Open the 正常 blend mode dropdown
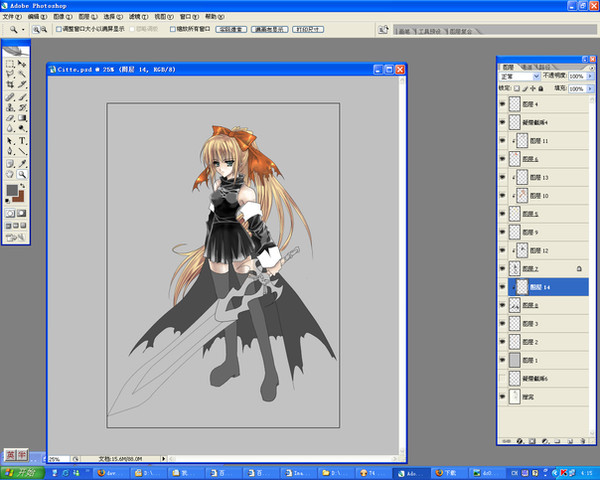600x480 pixels. point(520,77)
